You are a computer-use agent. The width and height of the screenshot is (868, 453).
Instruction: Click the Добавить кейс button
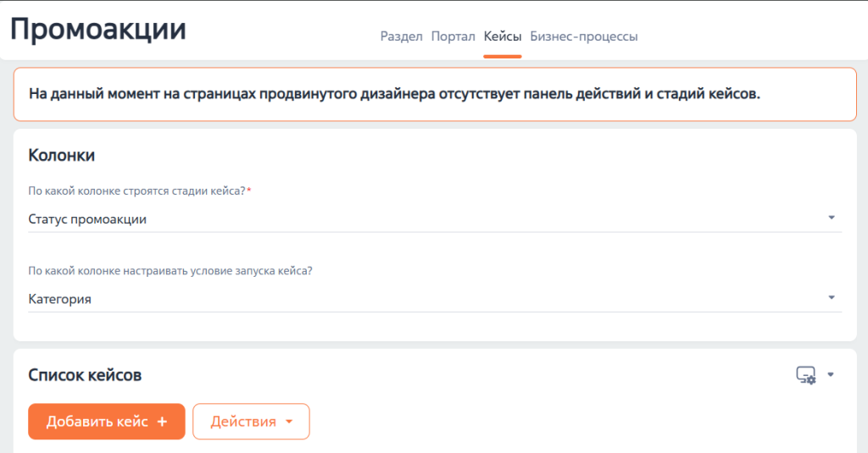(x=106, y=422)
